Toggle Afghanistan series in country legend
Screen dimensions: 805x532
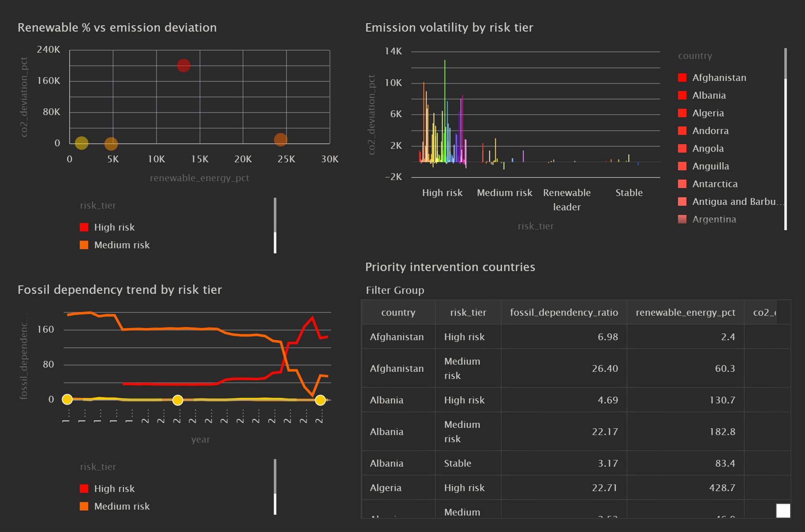coord(712,78)
